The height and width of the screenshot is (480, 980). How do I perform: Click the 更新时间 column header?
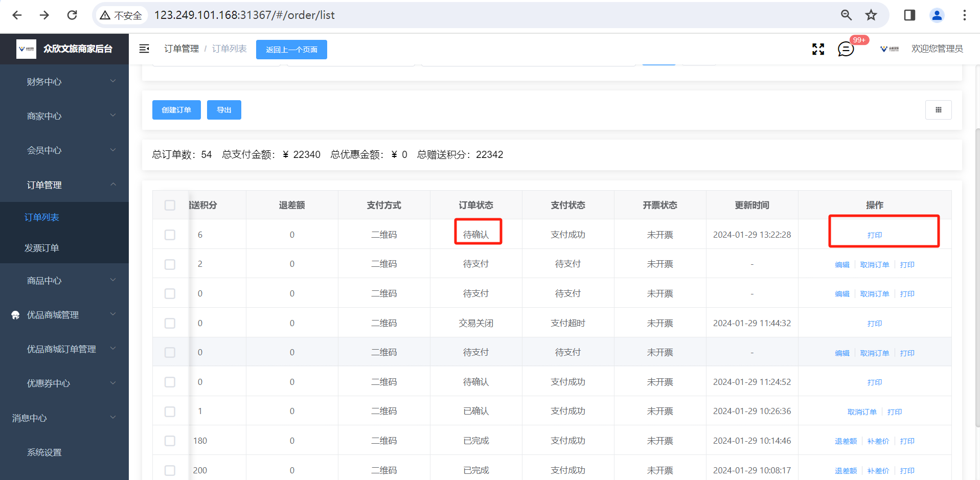(752, 205)
